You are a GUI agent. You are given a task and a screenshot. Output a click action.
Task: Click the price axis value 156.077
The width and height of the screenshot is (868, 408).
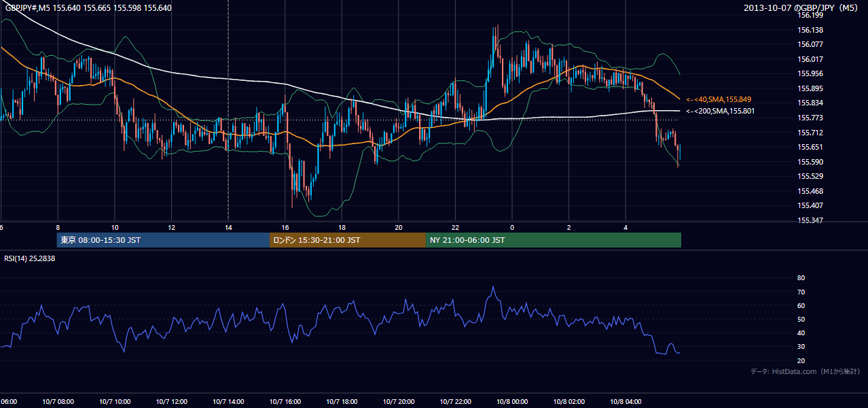(x=810, y=44)
